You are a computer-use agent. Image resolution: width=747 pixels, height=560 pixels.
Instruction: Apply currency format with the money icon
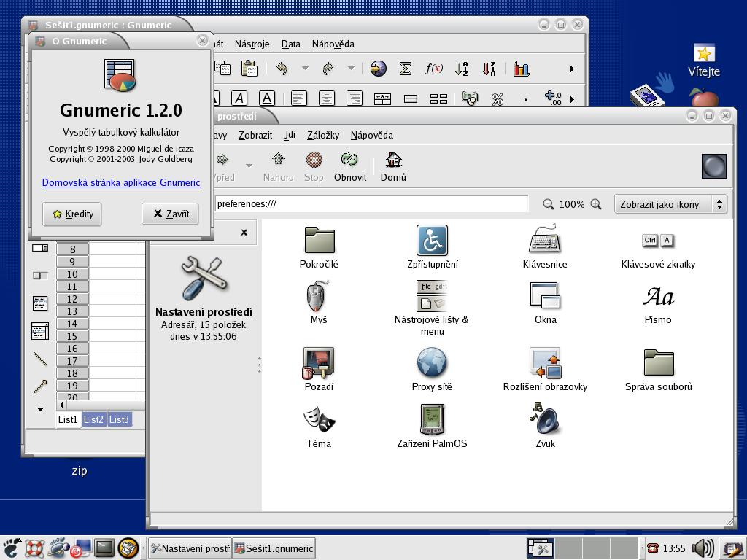(470, 98)
